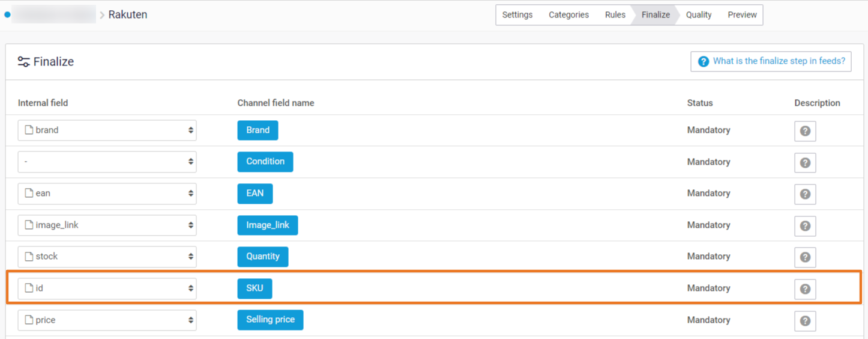Open the stock internal field dropdown
Image resolution: width=868 pixels, height=339 pixels.
tap(107, 257)
